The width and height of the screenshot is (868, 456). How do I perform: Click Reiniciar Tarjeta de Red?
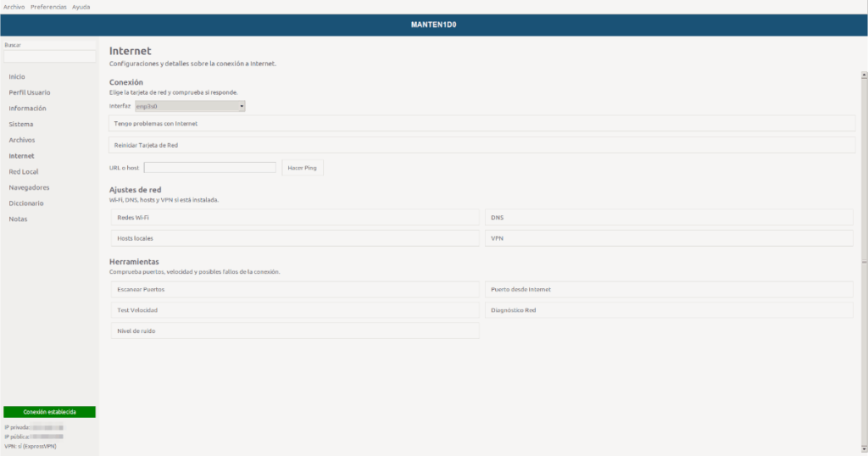tap(481, 145)
